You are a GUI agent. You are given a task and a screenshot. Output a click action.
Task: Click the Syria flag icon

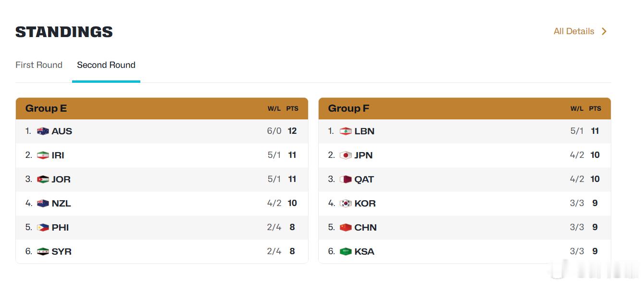coord(43,251)
